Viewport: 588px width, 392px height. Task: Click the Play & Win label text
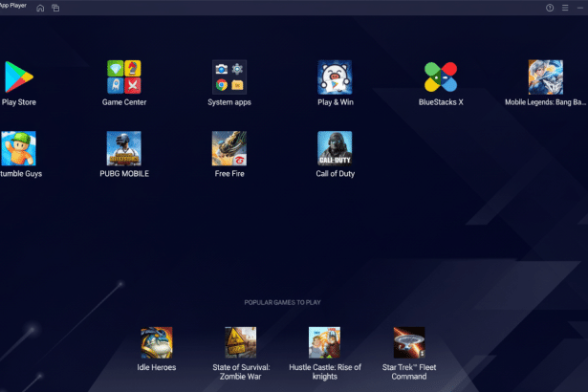(x=336, y=102)
